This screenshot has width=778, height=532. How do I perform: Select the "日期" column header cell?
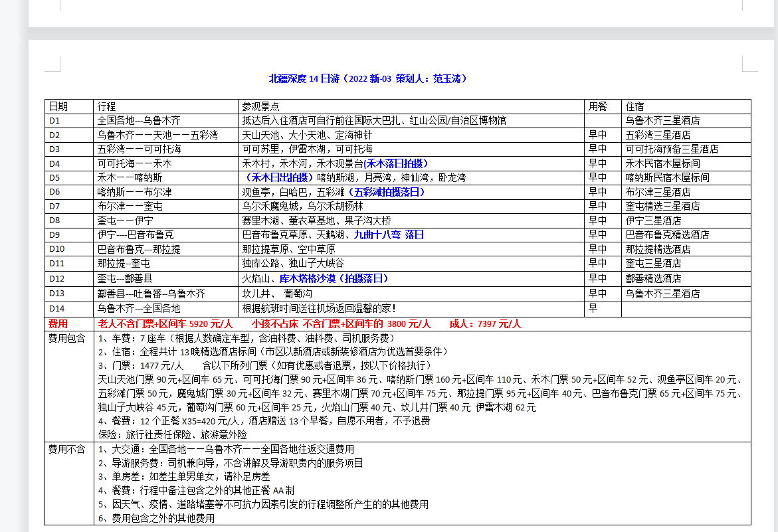point(58,106)
